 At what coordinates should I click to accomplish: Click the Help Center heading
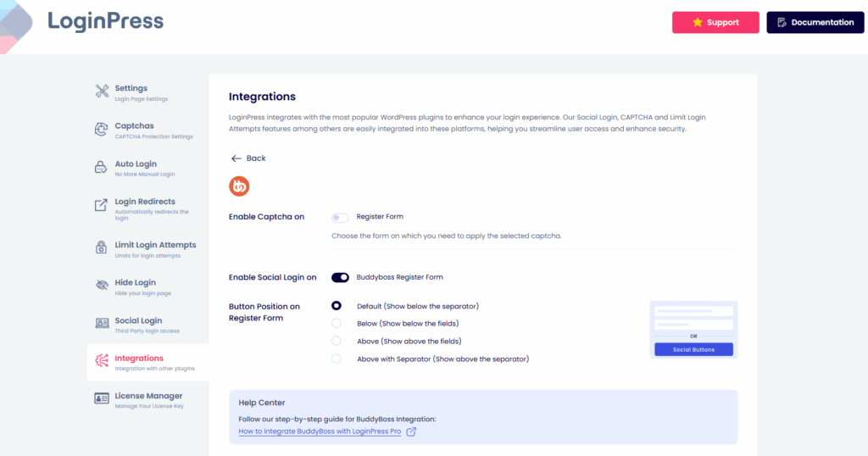tap(262, 403)
